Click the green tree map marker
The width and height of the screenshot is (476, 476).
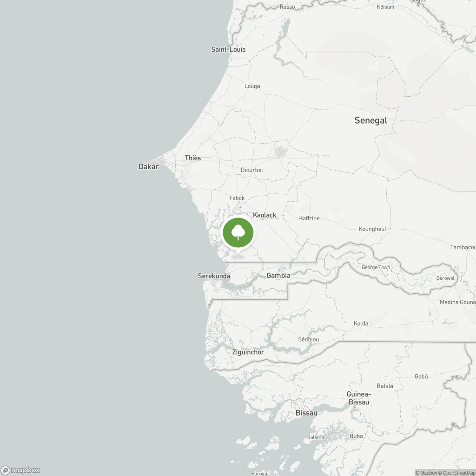(238, 233)
